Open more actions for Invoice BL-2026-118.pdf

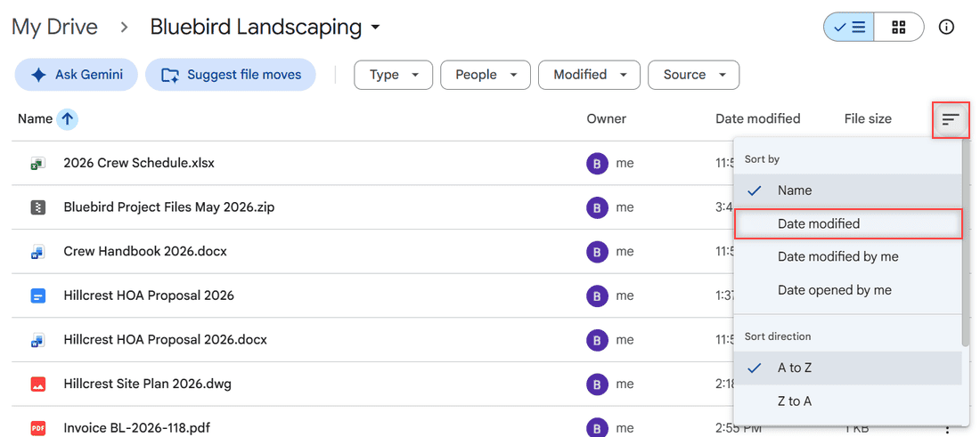tap(948, 428)
